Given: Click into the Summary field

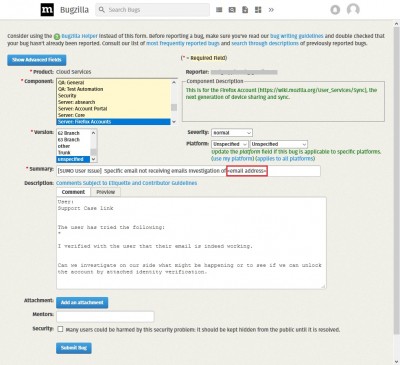Looking at the screenshot, I should [x=188, y=171].
